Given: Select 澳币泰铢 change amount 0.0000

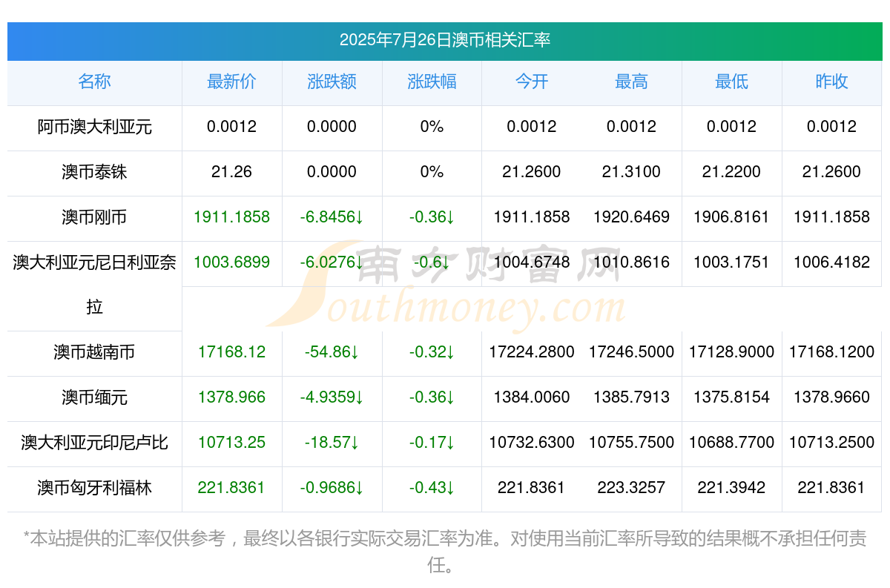Looking at the screenshot, I should point(332,172).
